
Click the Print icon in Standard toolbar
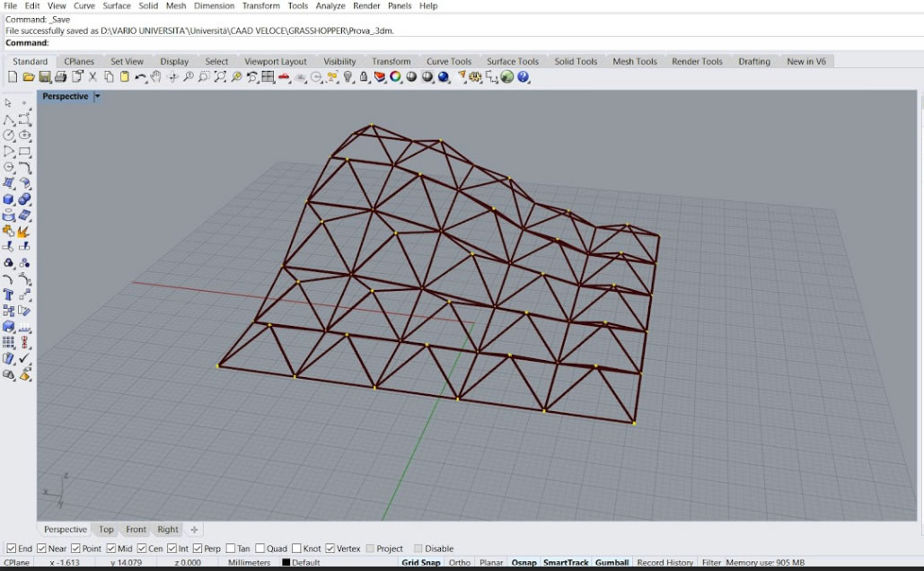[x=60, y=77]
